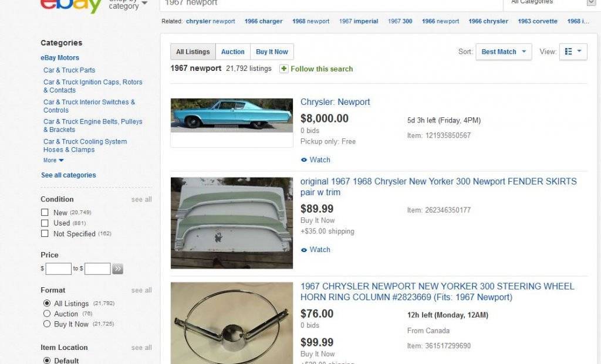
Task: Expand More categories list
Action: tap(53, 160)
